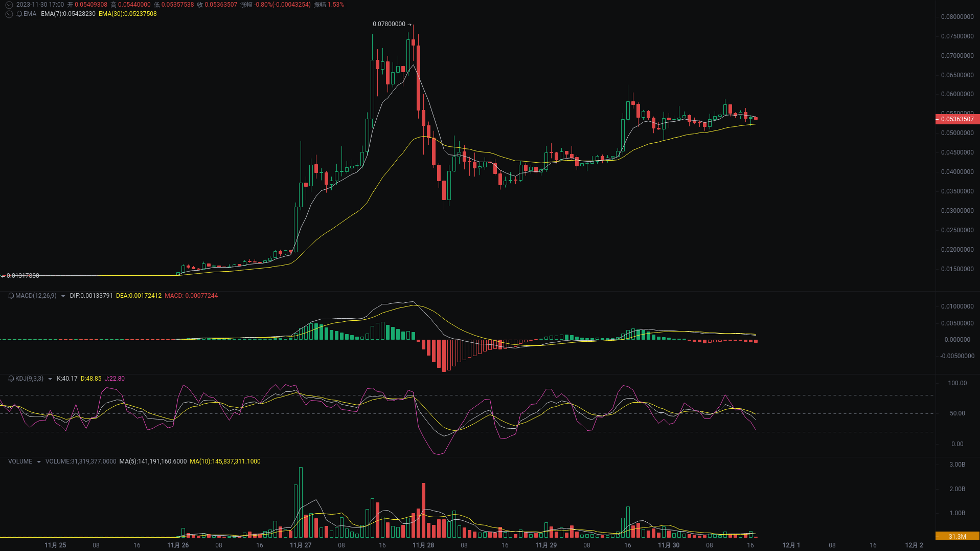
Task: Click the MACD(12,26,9) indicator name
Action: point(36,296)
